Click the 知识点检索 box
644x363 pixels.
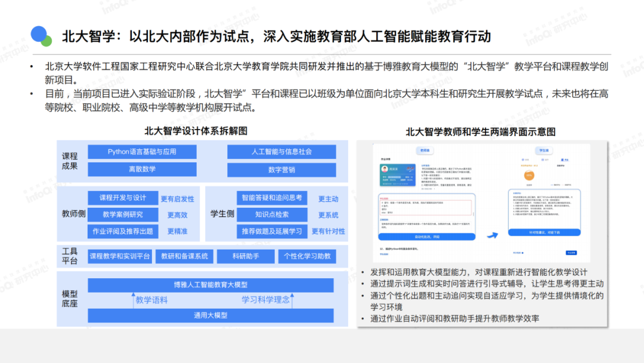[x=272, y=214]
